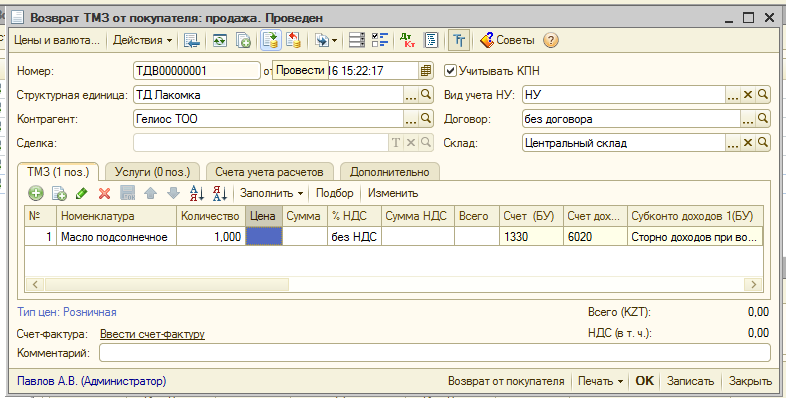Click Изменить button
This screenshot has height=398, width=786.
pos(393,193)
